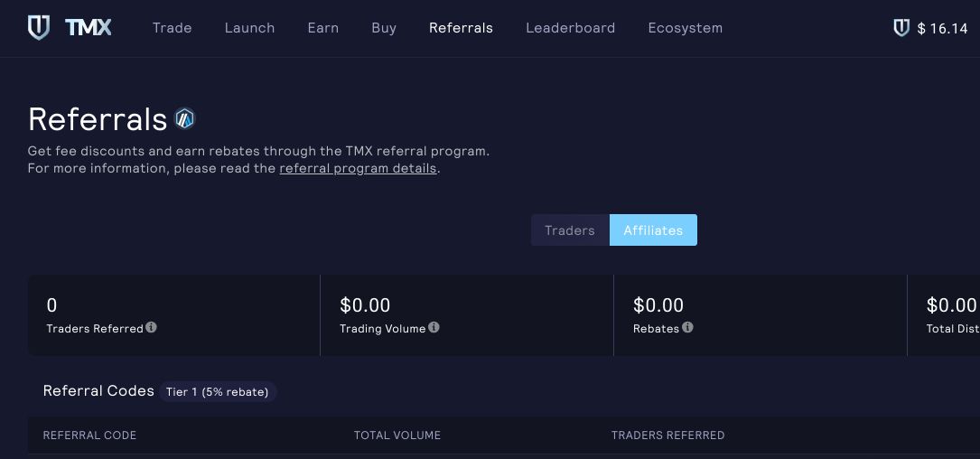This screenshot has height=459, width=980.
Task: Open the Ecosystem page
Action: click(x=685, y=28)
